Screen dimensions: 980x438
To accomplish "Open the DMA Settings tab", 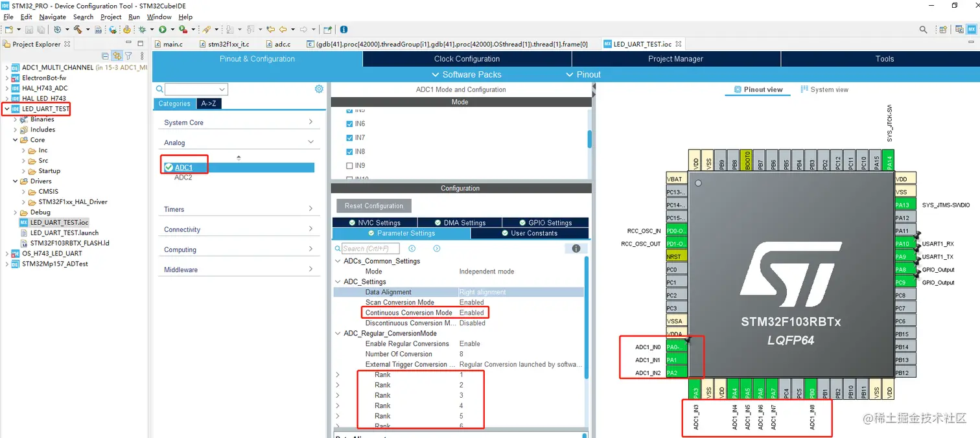I will pyautogui.click(x=460, y=223).
